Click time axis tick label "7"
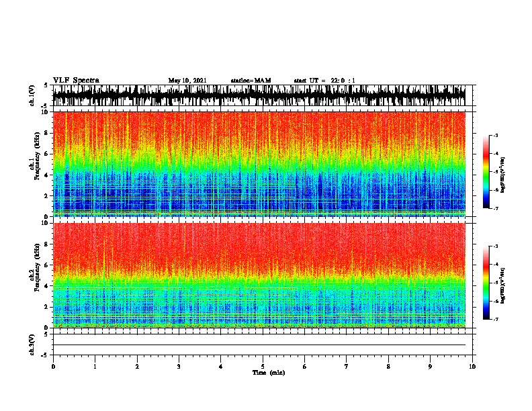532x411 pixels. tap(347, 367)
